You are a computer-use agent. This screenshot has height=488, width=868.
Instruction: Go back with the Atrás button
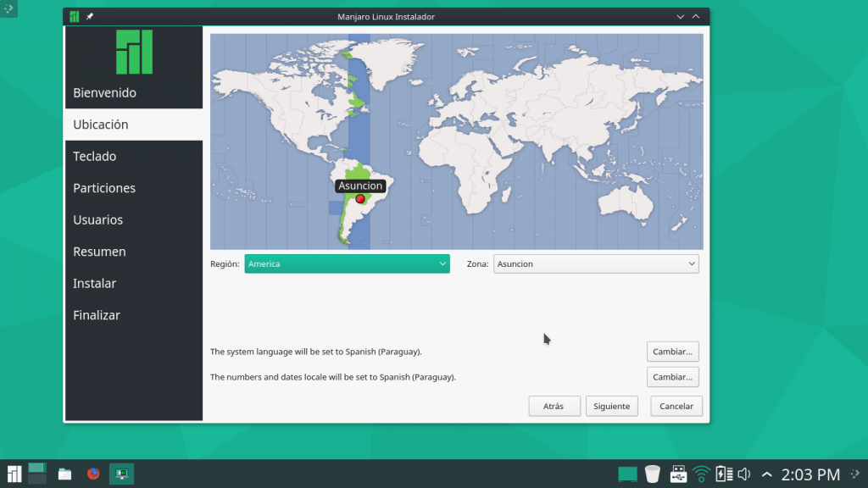click(554, 406)
